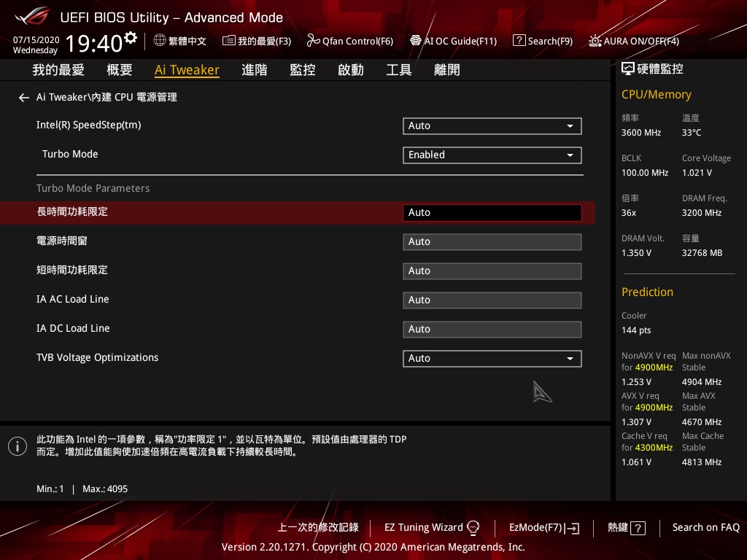The width and height of the screenshot is (747, 560).
Task: Click the ROG logo in the header
Action: pos(32,16)
